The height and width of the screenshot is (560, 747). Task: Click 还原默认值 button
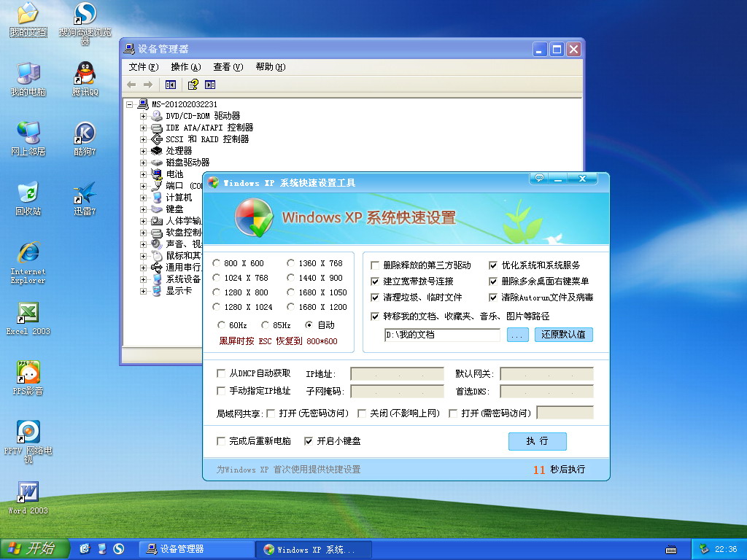pyautogui.click(x=564, y=335)
